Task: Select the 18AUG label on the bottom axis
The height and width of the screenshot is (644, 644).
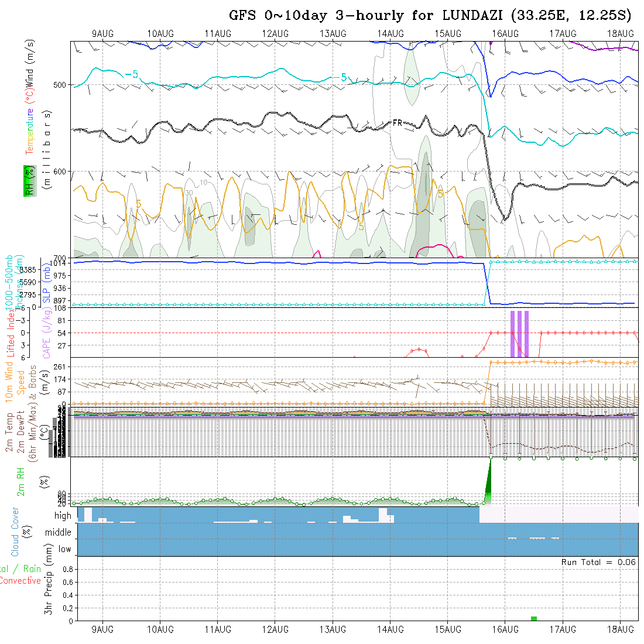Action: click(x=620, y=629)
